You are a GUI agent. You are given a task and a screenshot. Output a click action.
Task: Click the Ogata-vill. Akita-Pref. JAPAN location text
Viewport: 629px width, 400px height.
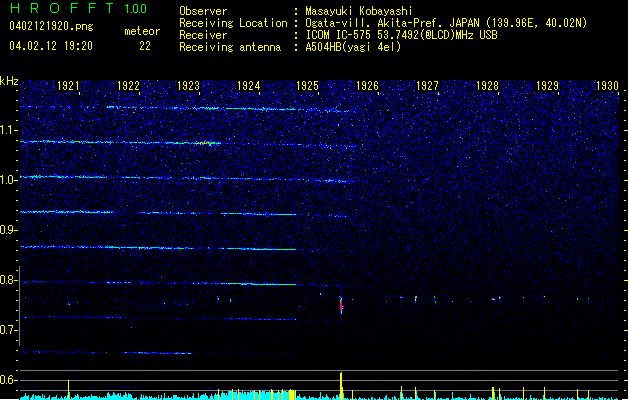(x=446, y=23)
